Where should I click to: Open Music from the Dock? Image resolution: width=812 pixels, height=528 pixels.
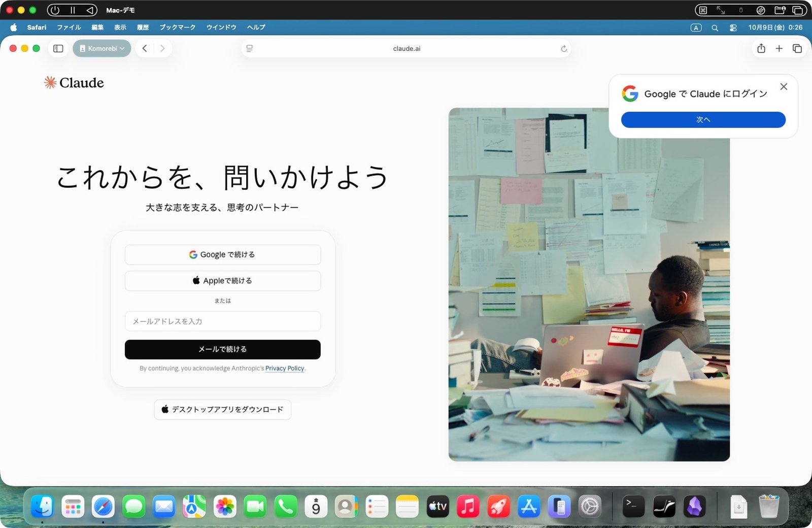[468, 507]
